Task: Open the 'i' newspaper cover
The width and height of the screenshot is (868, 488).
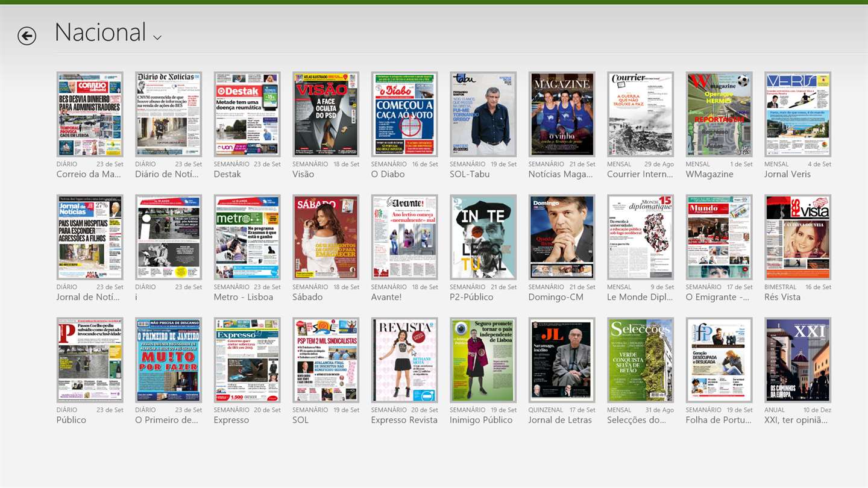Action: click(x=168, y=237)
